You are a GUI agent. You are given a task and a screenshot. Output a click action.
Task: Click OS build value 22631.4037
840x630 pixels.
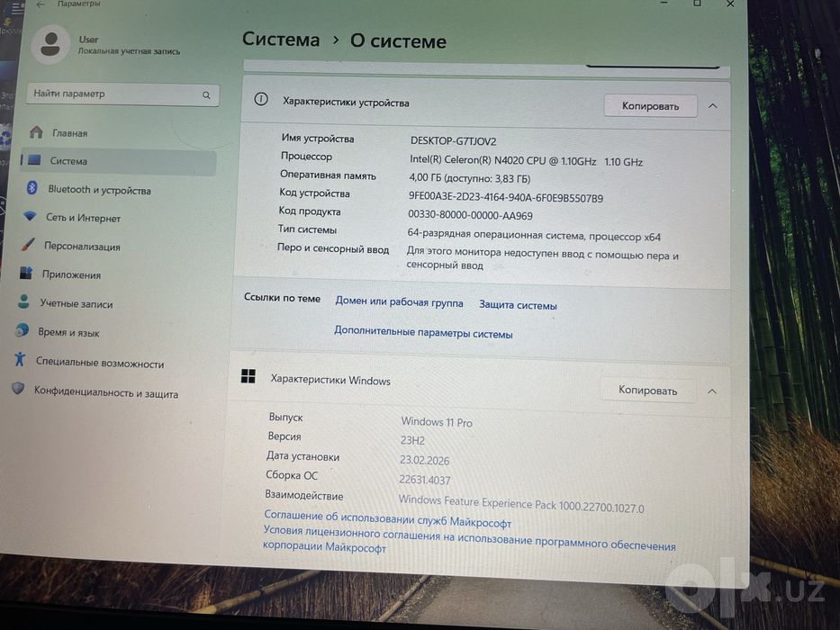click(x=425, y=480)
